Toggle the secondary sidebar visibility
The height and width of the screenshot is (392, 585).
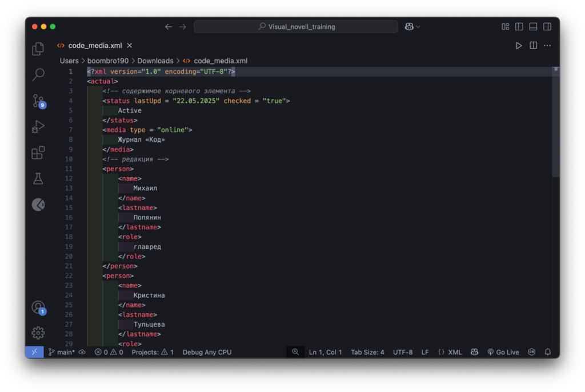(x=547, y=26)
